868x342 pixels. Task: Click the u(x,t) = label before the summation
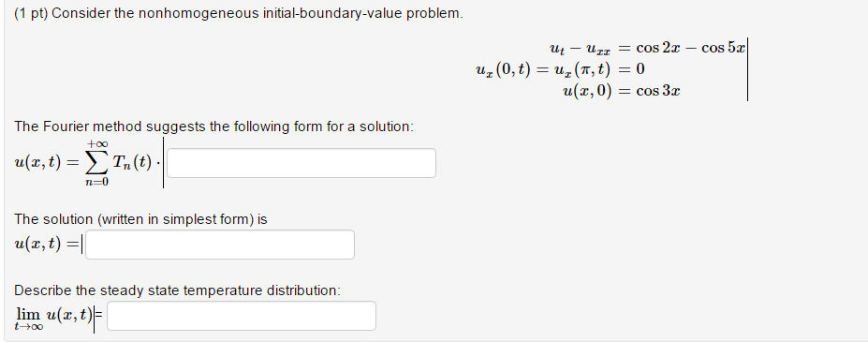point(47,162)
